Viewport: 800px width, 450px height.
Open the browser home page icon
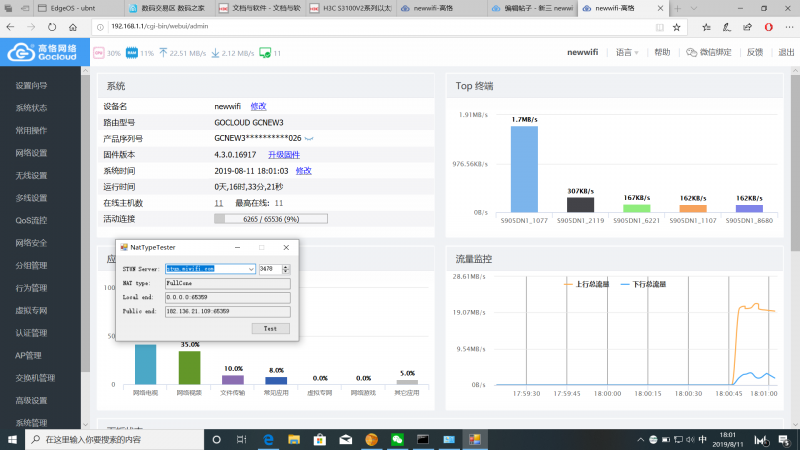pos(73,27)
